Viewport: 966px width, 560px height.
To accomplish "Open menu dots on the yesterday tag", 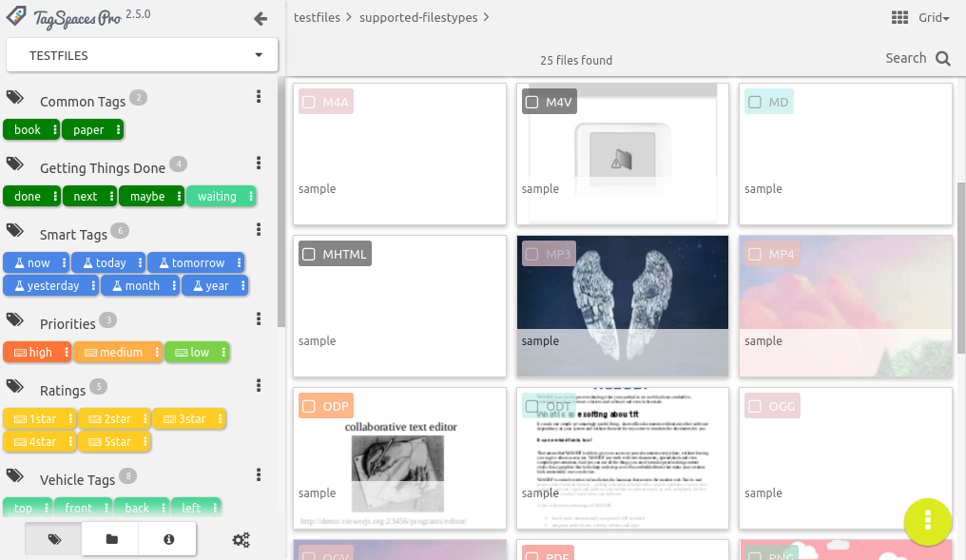I will [x=93, y=285].
